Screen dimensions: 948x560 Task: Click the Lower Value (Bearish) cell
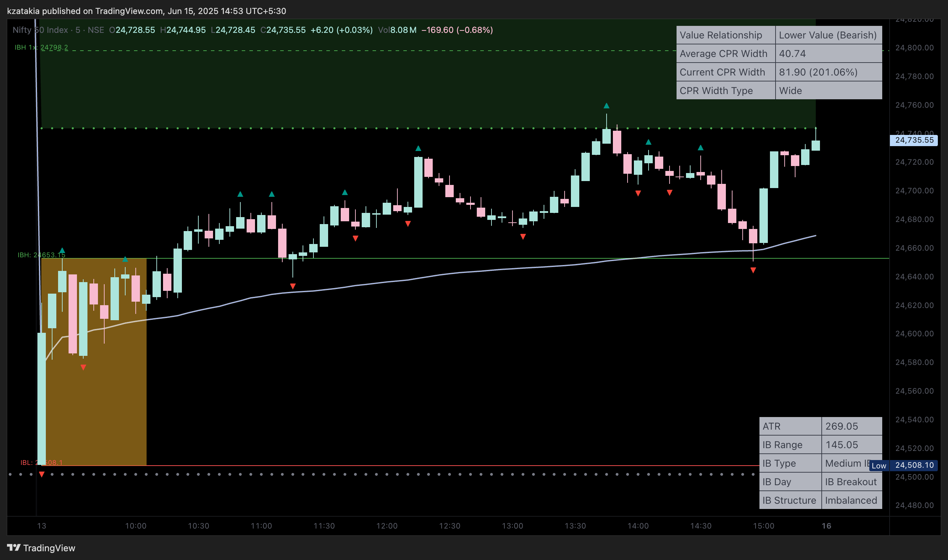tap(829, 35)
